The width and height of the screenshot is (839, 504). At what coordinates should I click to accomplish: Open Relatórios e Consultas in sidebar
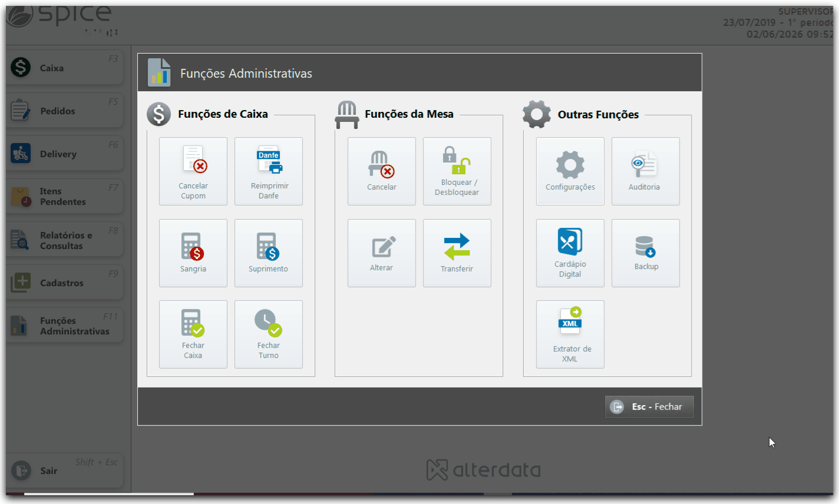point(65,239)
